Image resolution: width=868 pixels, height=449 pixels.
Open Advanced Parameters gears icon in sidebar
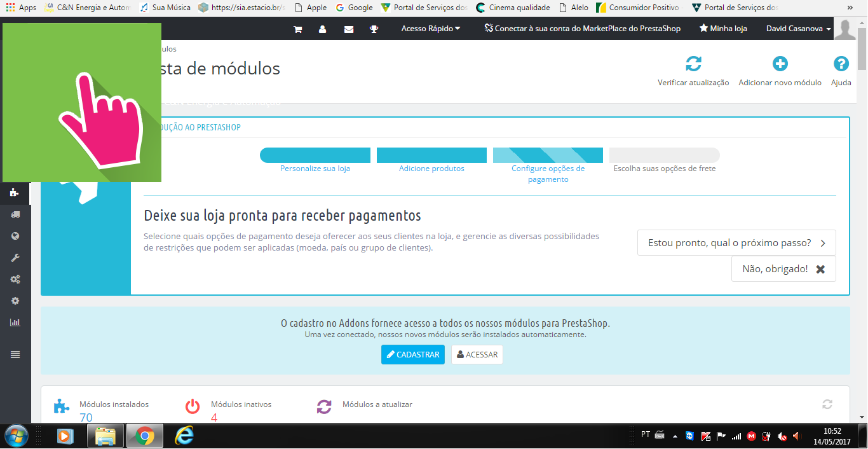(15, 279)
